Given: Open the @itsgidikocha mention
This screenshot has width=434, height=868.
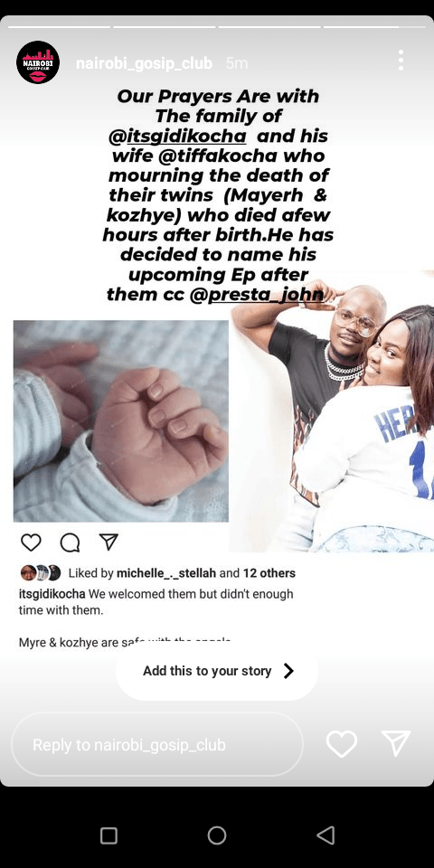Looking at the screenshot, I should 178,137.
